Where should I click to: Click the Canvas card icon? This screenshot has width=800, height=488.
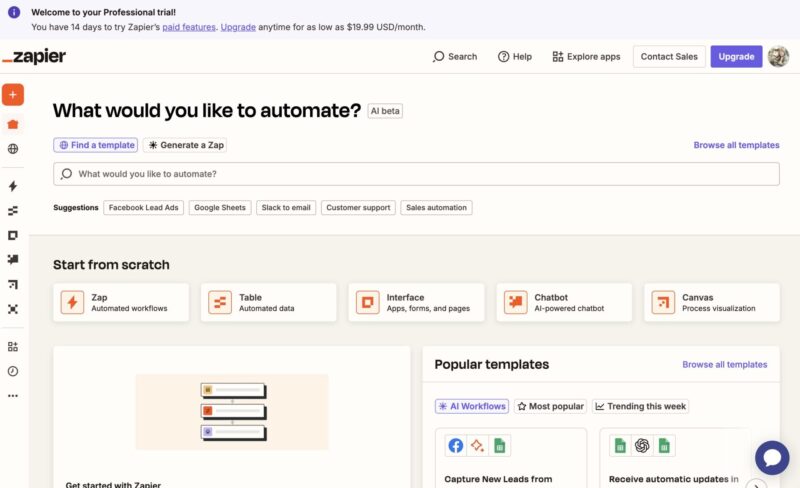[663, 302]
